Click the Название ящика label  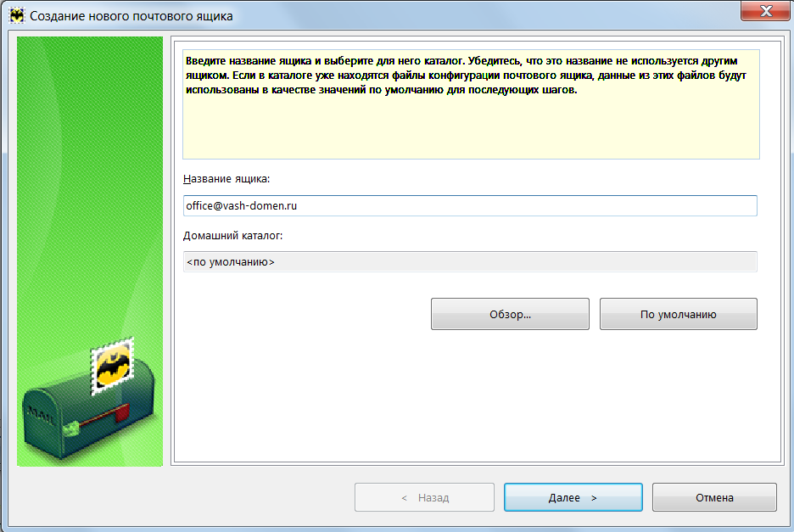coord(226,179)
